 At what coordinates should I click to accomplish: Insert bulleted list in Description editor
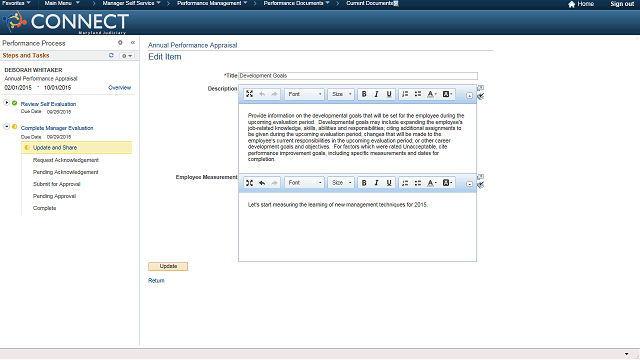coord(418,94)
